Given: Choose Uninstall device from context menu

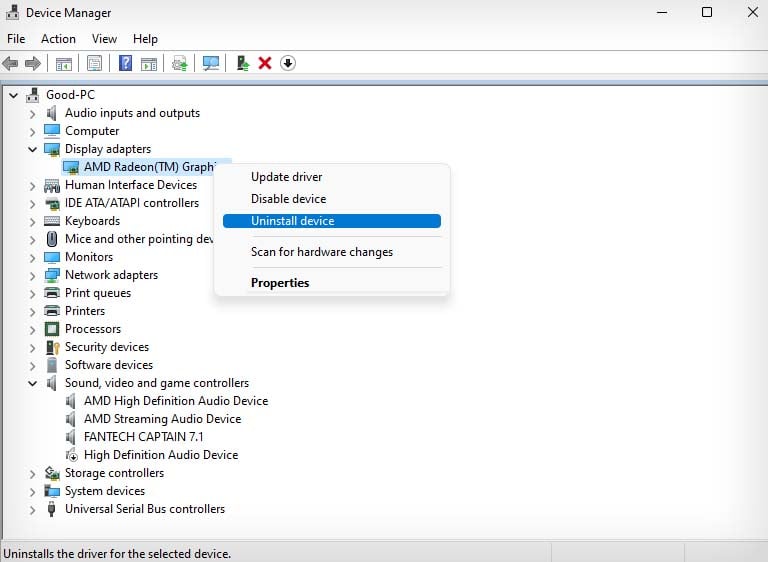Looking at the screenshot, I should pos(292,221).
